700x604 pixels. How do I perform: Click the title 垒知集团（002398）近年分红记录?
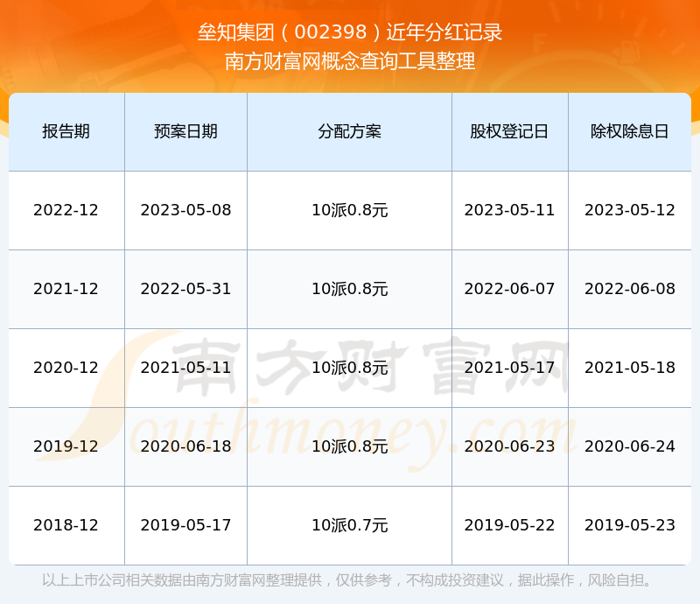pyautogui.click(x=350, y=32)
